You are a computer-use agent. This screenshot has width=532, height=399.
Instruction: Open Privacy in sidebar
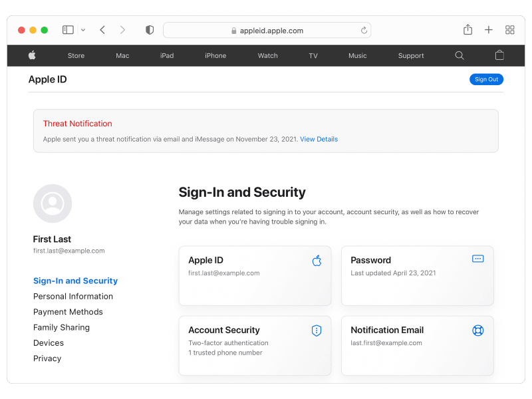point(47,358)
